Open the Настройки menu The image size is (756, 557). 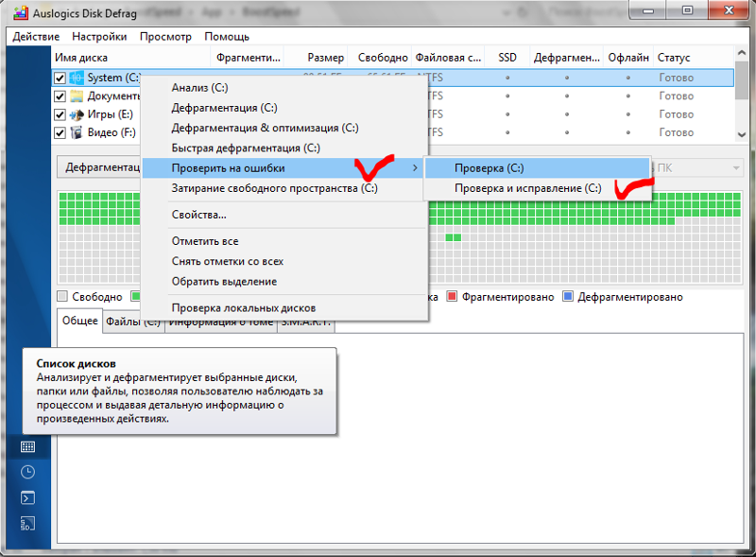coord(99,37)
